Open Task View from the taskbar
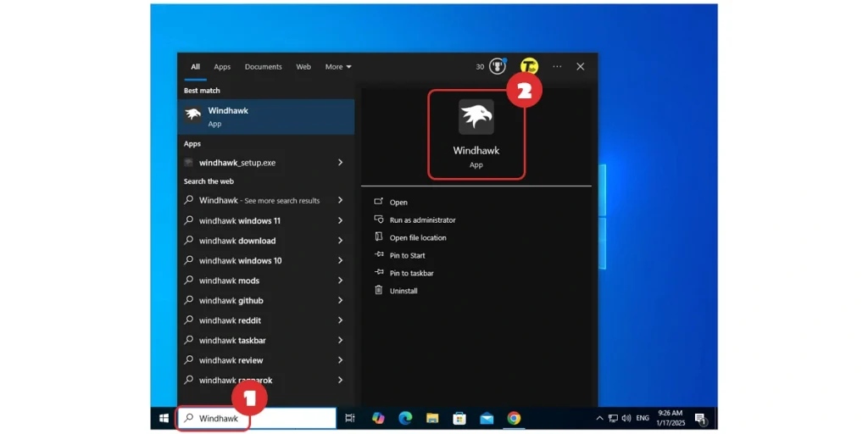 pos(350,418)
